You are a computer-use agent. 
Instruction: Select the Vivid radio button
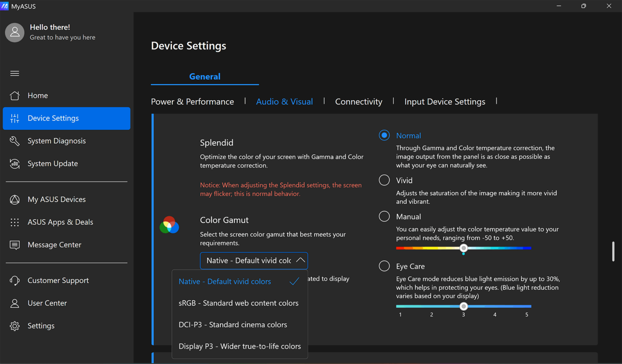coord(384,180)
